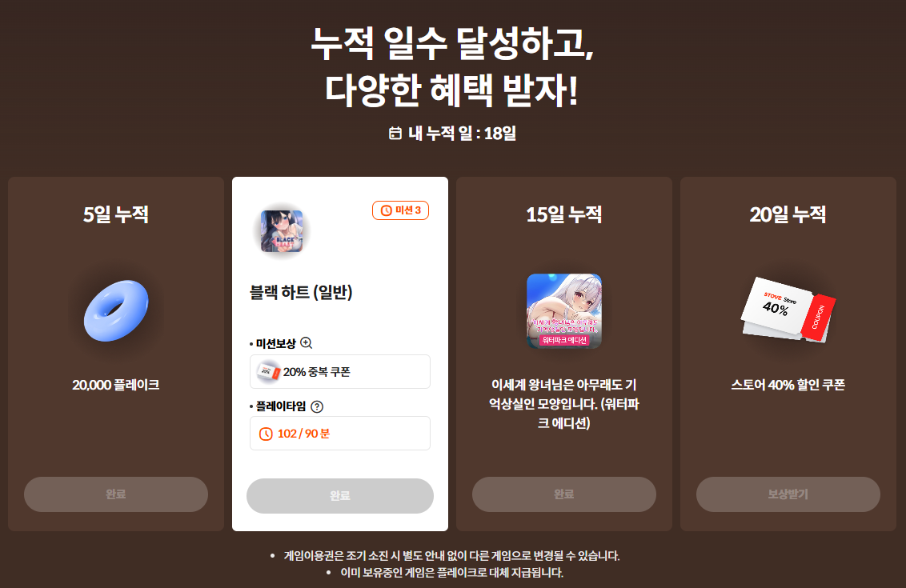This screenshot has height=588, width=906.
Task: Click the 블랙 하트 (일반) title
Action: 301,292
